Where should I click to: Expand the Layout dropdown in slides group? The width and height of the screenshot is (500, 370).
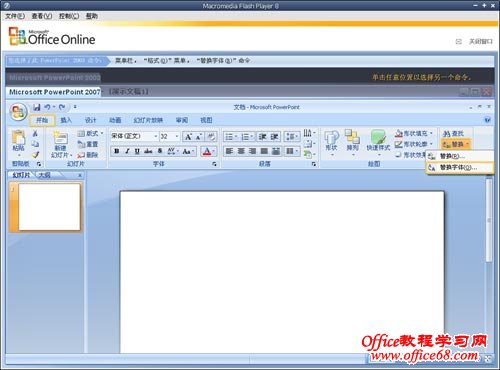(x=90, y=134)
